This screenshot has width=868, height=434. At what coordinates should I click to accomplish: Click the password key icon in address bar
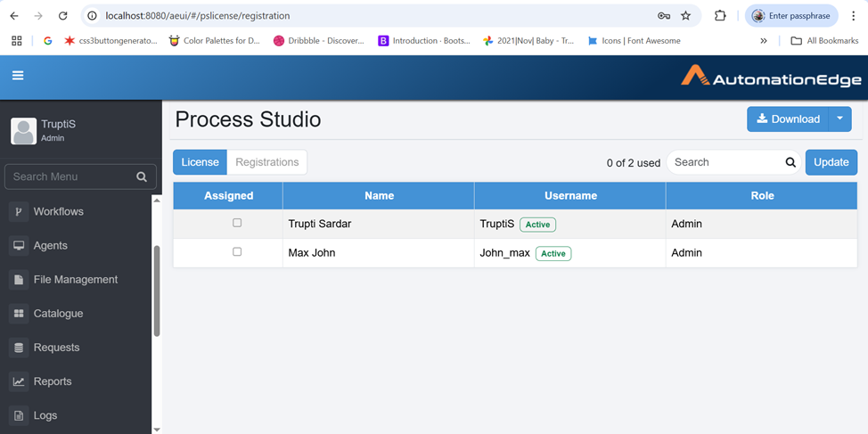click(x=664, y=16)
